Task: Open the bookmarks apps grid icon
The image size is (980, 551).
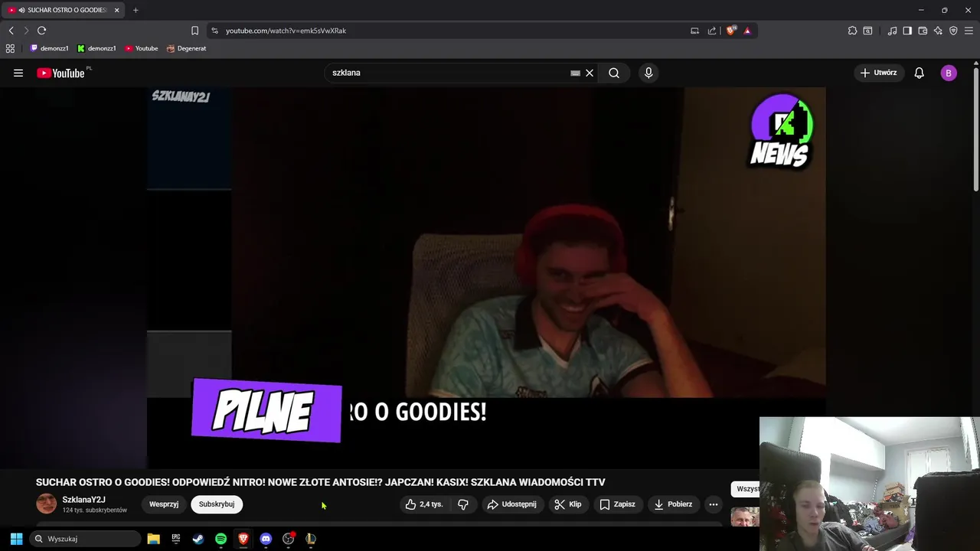Action: pos(10,48)
